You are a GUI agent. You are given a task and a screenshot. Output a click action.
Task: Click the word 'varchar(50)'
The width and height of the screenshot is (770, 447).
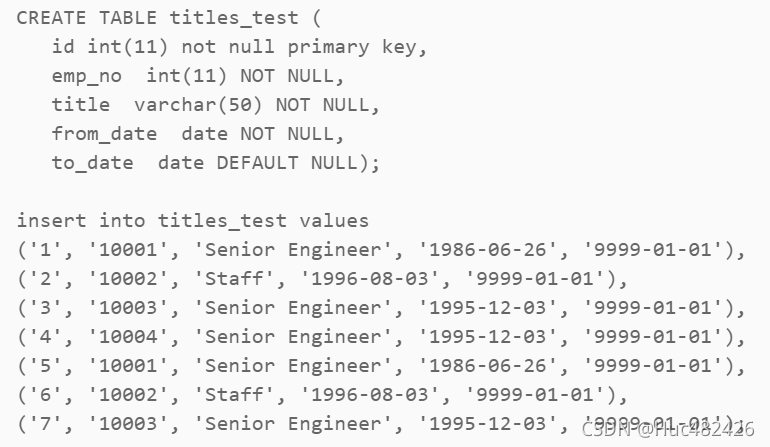198,105
